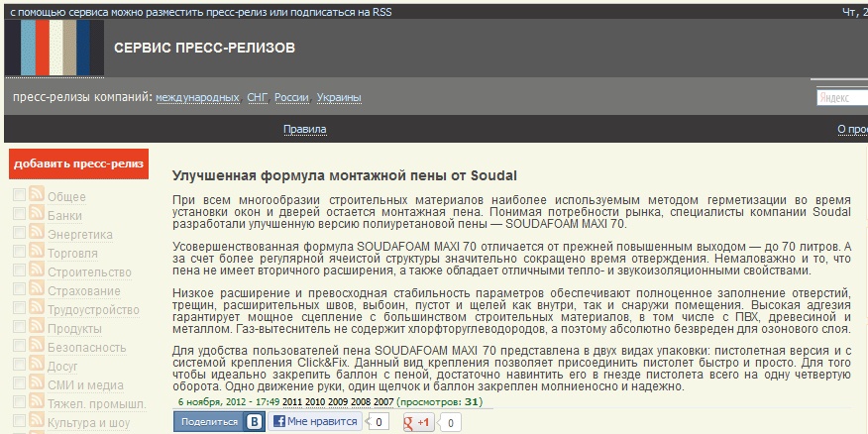This screenshot has height=434, width=868.
Task: Click the Google +1 button
Action: click(x=419, y=422)
